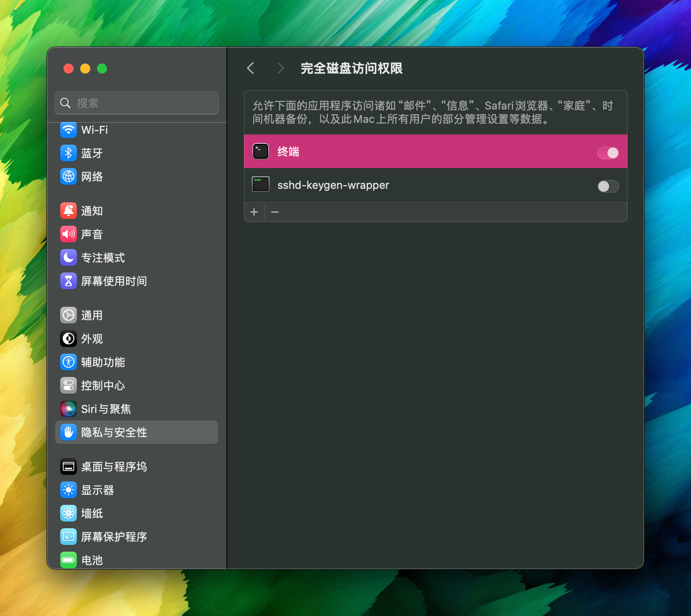
Task: Select the 声音 speaker icon
Action: point(69,234)
